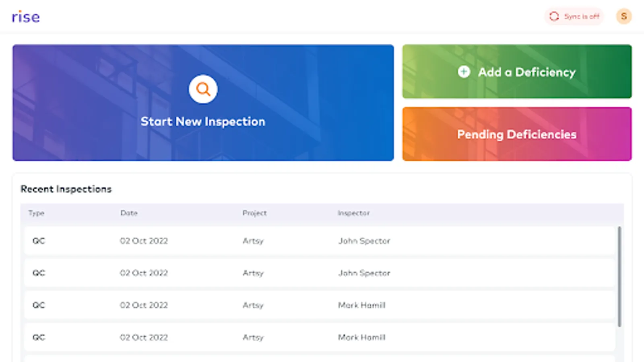The height and width of the screenshot is (362, 644).
Task: Click the circular sync arrows icon
Action: tap(554, 16)
